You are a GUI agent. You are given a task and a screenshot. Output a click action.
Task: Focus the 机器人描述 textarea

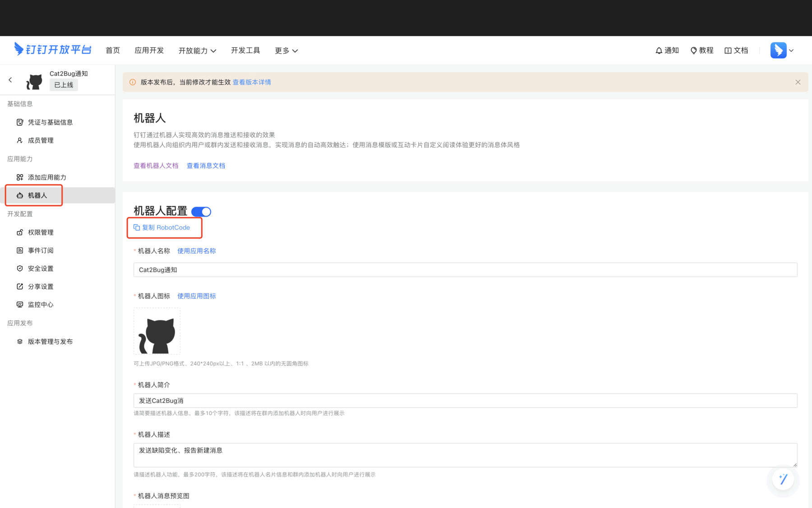click(465, 455)
